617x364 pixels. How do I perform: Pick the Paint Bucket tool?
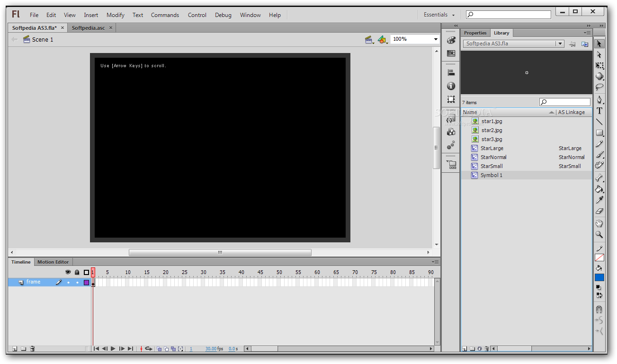click(x=599, y=189)
